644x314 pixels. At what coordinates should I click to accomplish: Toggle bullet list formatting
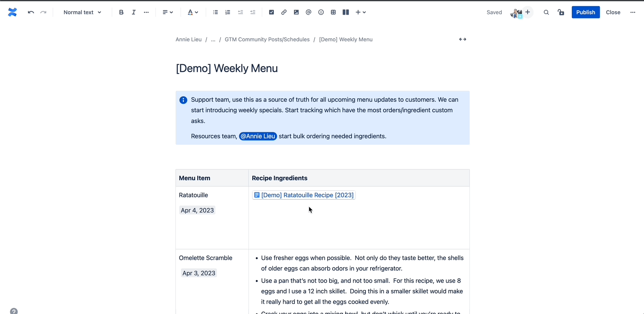(x=215, y=12)
